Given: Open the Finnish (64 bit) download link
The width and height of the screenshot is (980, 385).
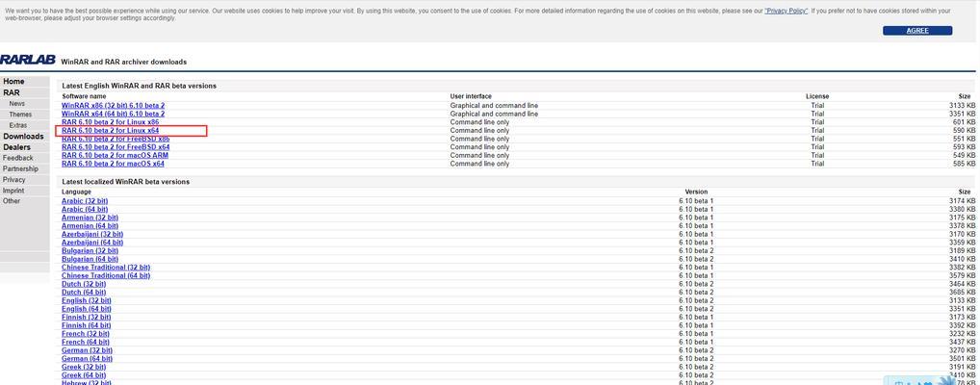Looking at the screenshot, I should pos(86,325).
